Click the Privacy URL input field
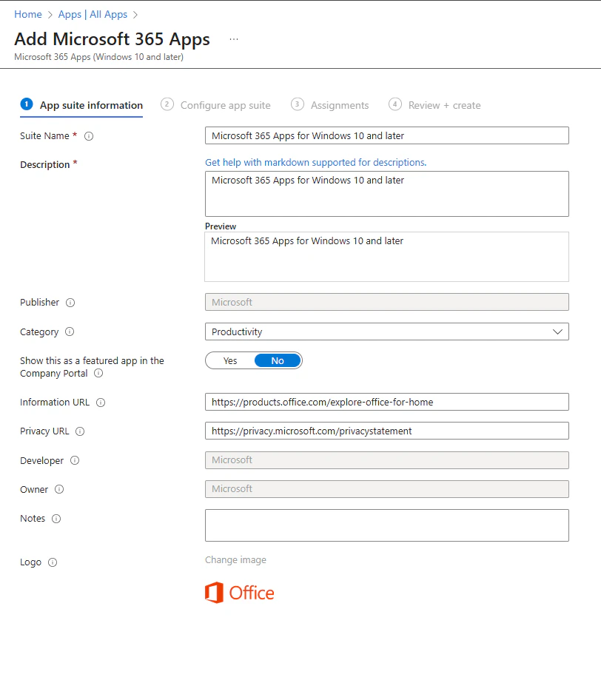601x700 pixels. click(386, 431)
